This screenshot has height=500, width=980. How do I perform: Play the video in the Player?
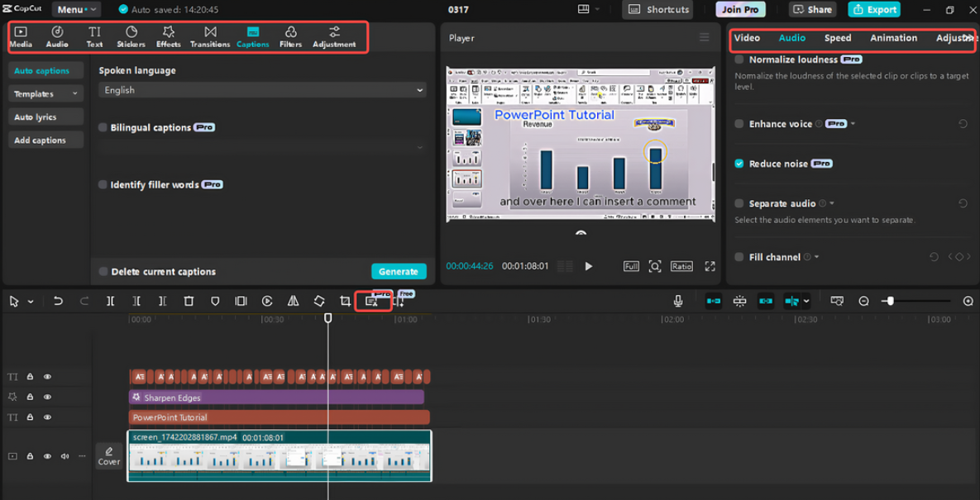click(588, 267)
